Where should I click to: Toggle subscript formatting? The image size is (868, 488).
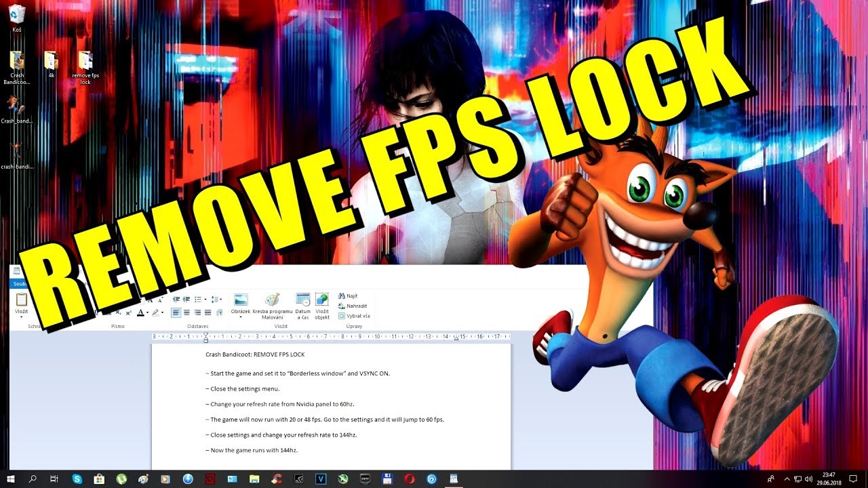point(118,312)
